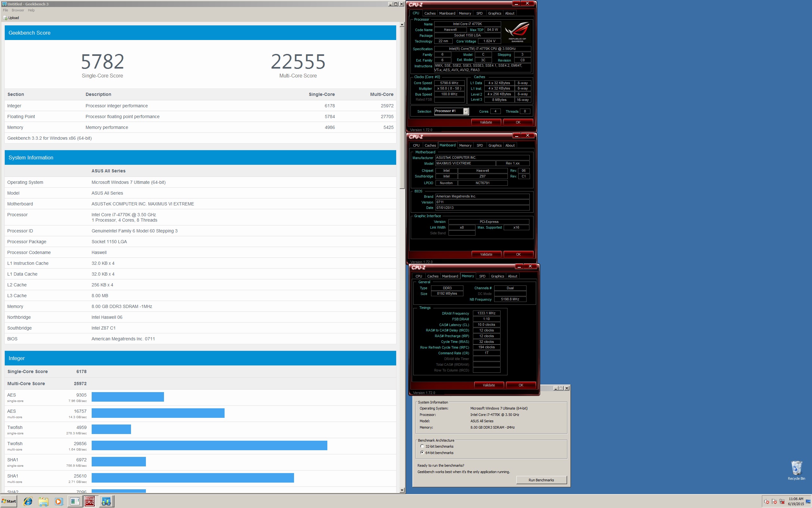Select Mainboard tab in top CPU-Z window
The width and height of the screenshot is (812, 508).
coord(447,13)
